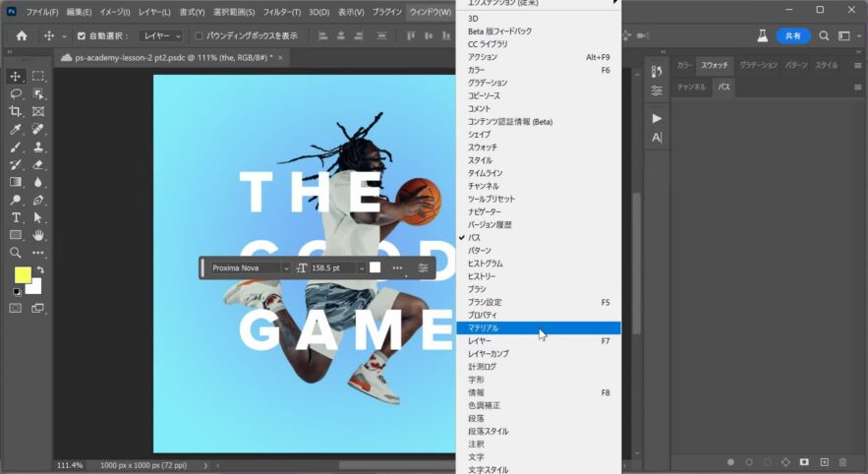Select the Lasso tool
The height and width of the screenshot is (474, 868).
pos(16,94)
